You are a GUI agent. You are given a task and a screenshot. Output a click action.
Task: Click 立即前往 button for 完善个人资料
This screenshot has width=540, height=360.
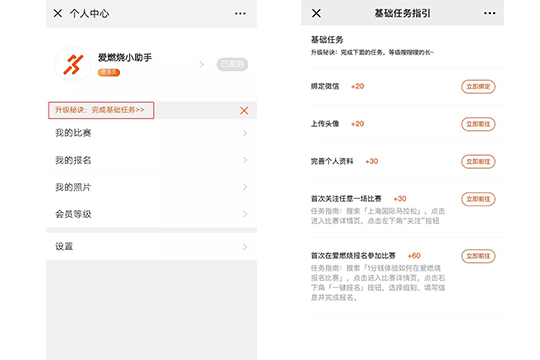(478, 162)
